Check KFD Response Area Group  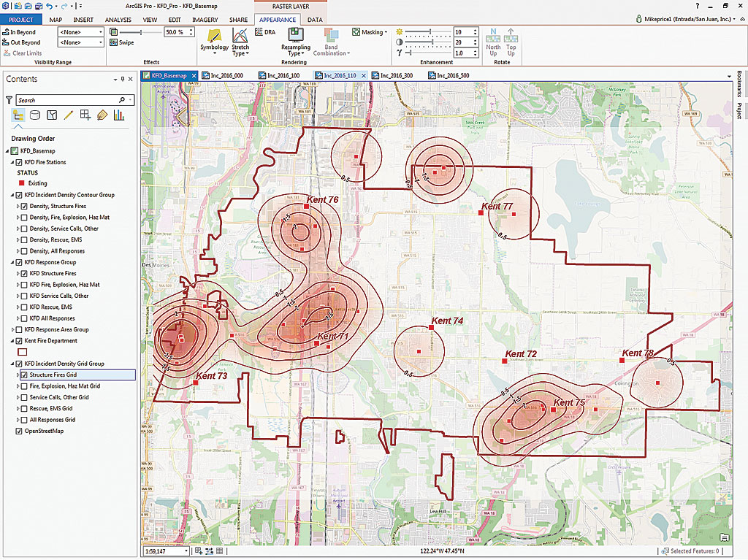click(x=19, y=329)
